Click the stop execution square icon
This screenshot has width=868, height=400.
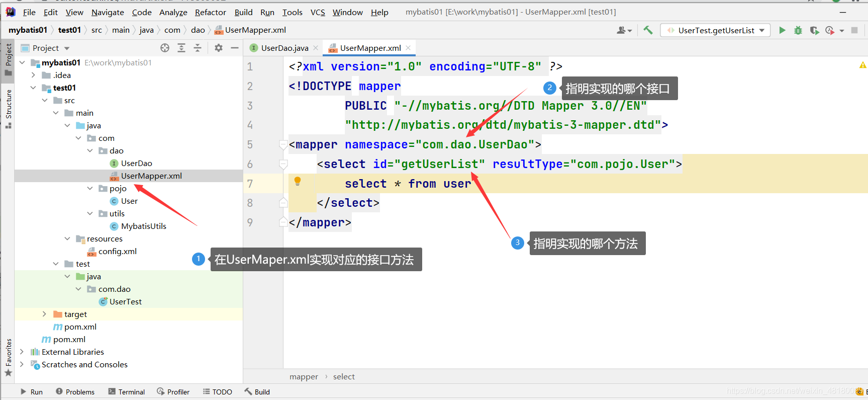(854, 30)
